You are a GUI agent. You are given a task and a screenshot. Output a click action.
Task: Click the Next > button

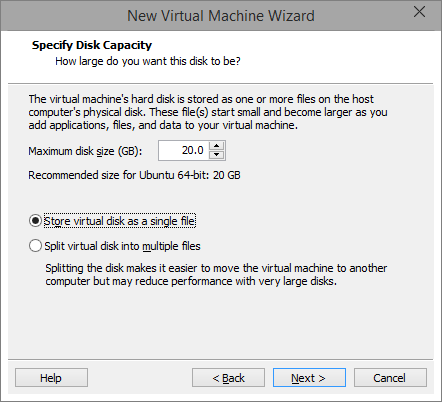click(309, 378)
